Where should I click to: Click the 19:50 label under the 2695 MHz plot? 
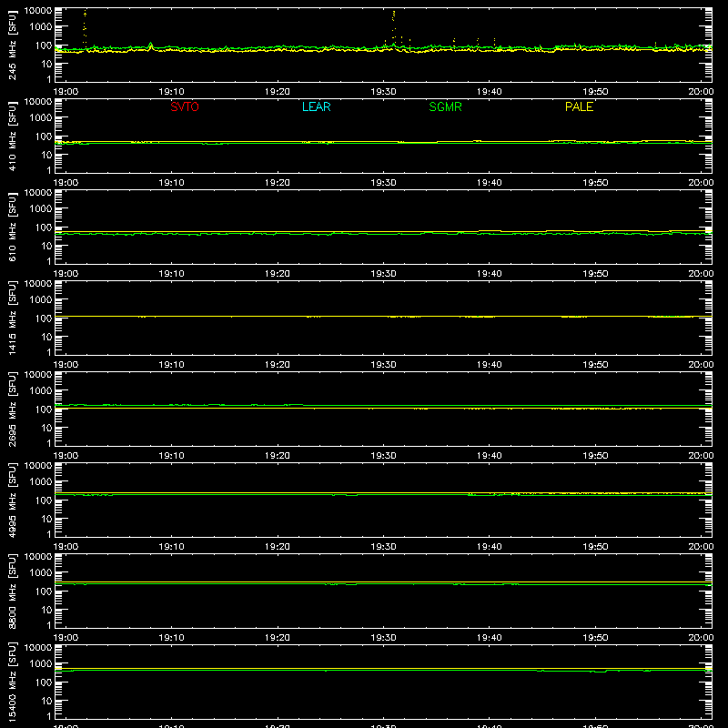coord(595,456)
